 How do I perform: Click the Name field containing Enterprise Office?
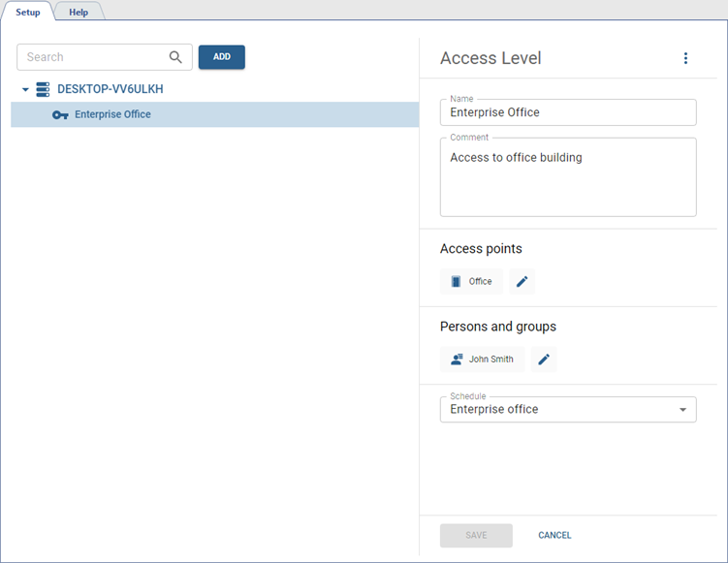click(x=568, y=112)
